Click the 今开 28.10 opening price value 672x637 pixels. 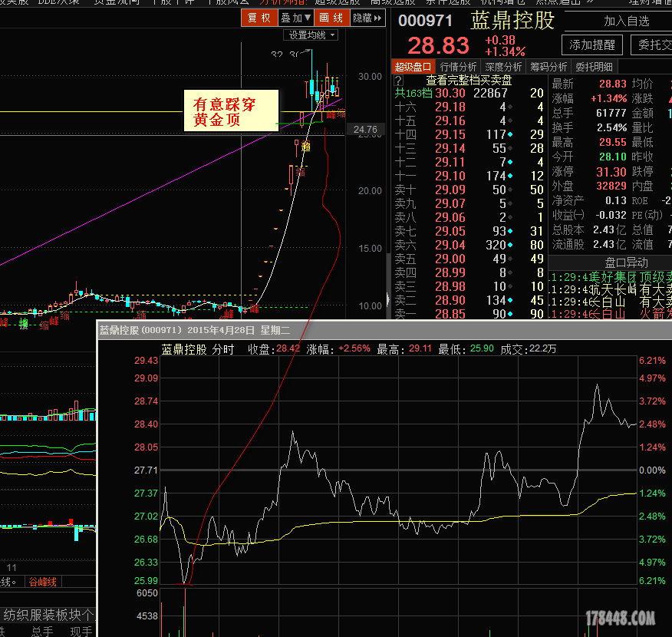click(x=613, y=157)
